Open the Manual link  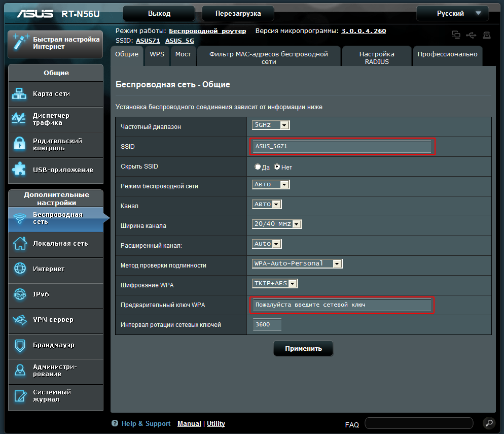[189, 423]
